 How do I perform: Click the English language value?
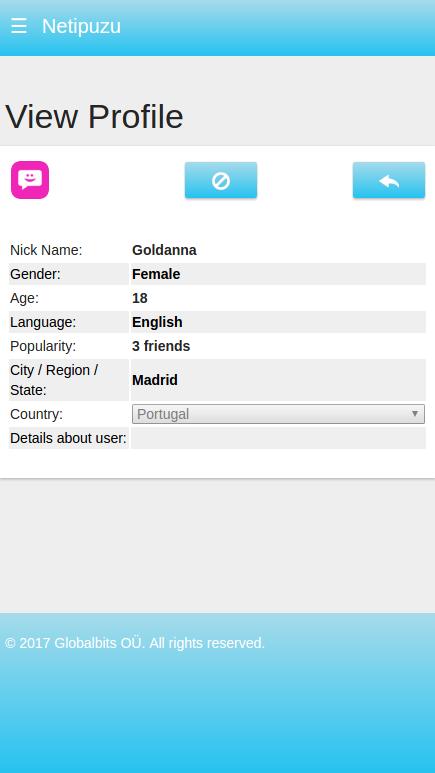(x=157, y=322)
